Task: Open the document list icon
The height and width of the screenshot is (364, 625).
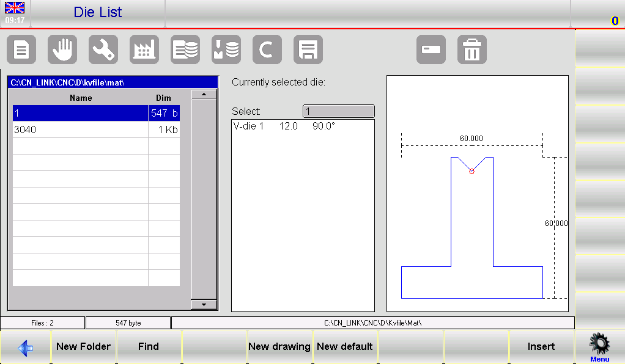Action: point(21,49)
